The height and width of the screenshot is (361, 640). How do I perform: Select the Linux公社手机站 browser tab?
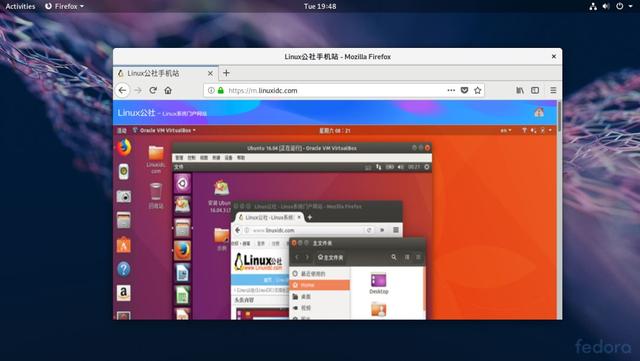coord(165,73)
